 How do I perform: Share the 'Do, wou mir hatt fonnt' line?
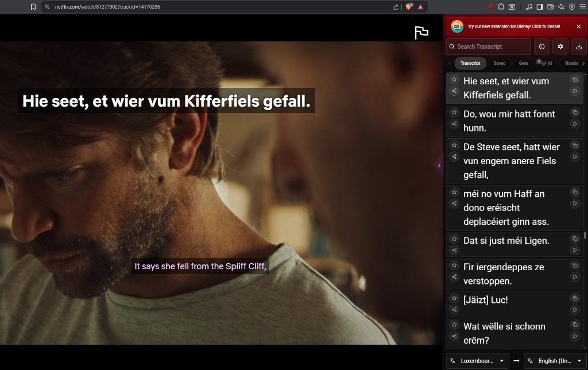(x=454, y=124)
